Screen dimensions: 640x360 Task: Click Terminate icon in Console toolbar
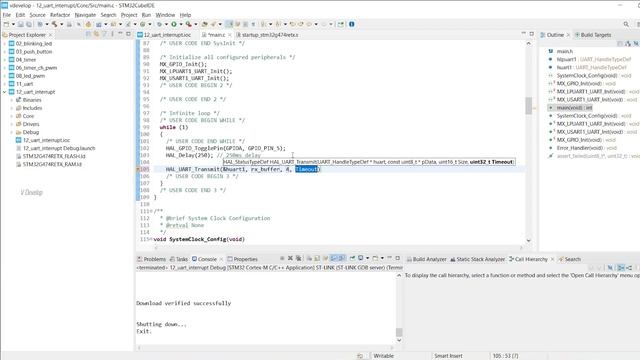point(282,258)
